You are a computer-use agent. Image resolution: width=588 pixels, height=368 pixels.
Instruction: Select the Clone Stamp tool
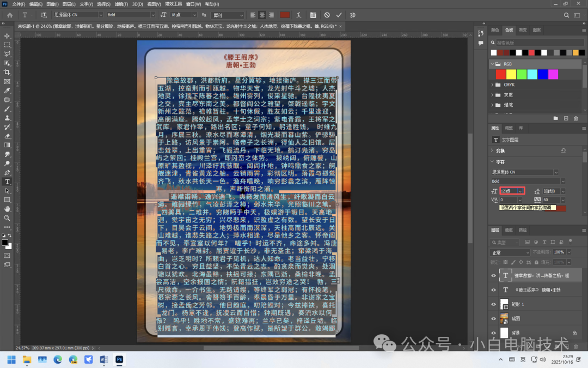point(7,118)
